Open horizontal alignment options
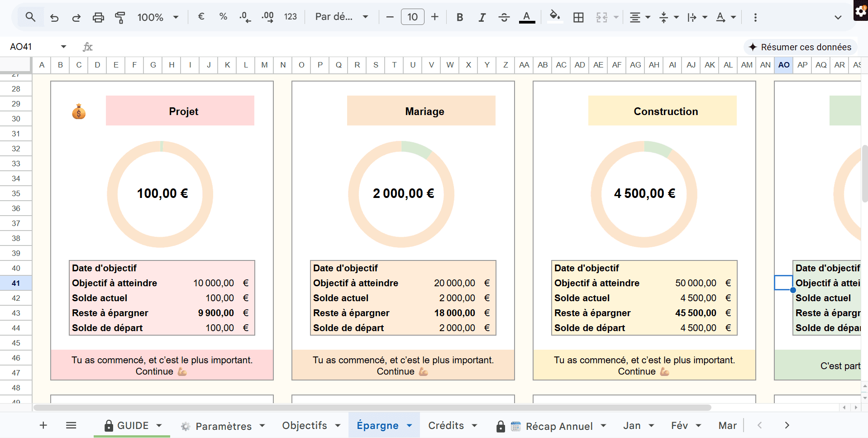The height and width of the screenshot is (438, 868). 640,17
